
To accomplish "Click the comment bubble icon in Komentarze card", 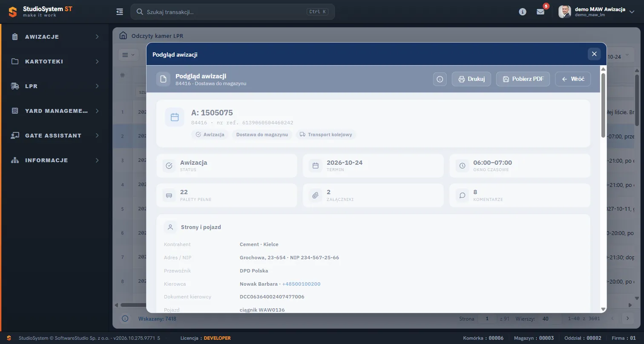I will [x=462, y=195].
